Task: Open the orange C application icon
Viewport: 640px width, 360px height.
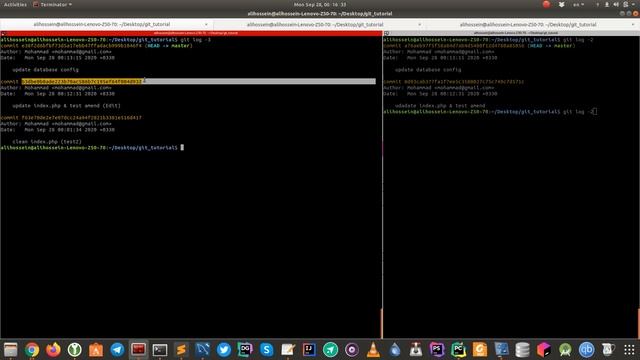Action: 480,349
